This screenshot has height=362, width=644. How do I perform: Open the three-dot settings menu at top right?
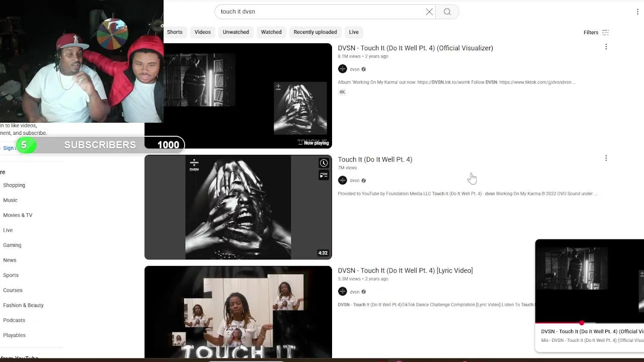[x=637, y=12]
